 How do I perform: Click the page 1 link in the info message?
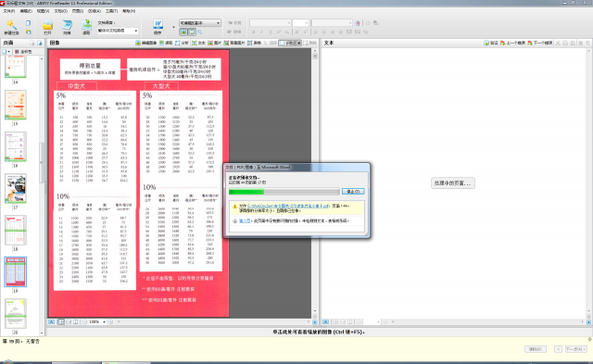(x=245, y=220)
